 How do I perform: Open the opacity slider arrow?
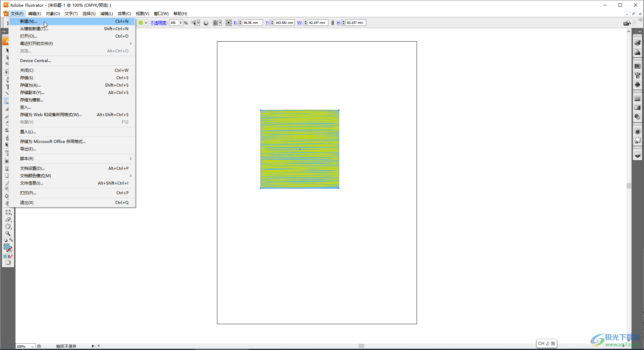pos(181,23)
